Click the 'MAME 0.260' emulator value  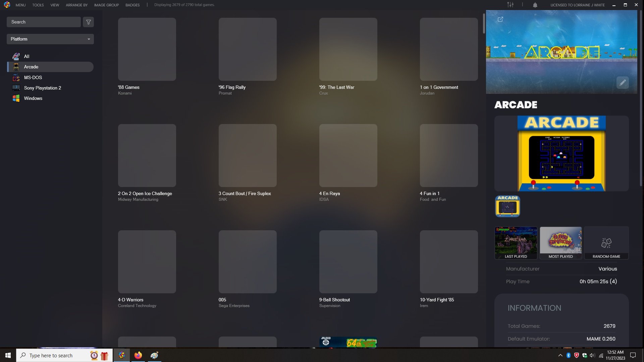pos(601,339)
